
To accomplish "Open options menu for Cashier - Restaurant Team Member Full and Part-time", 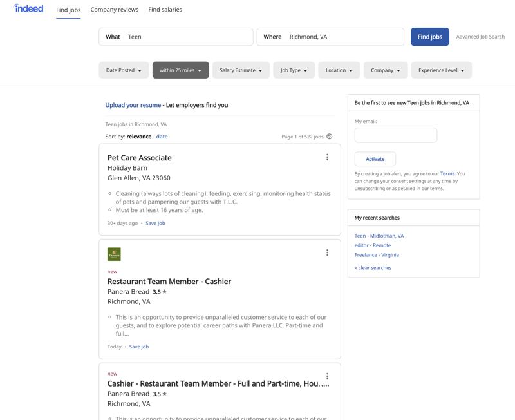I will click(327, 376).
